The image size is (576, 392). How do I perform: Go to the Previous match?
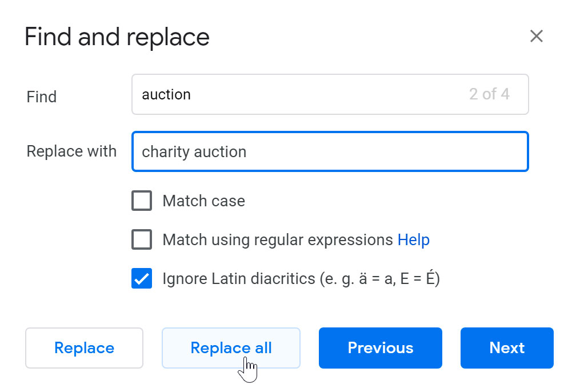coord(380,348)
